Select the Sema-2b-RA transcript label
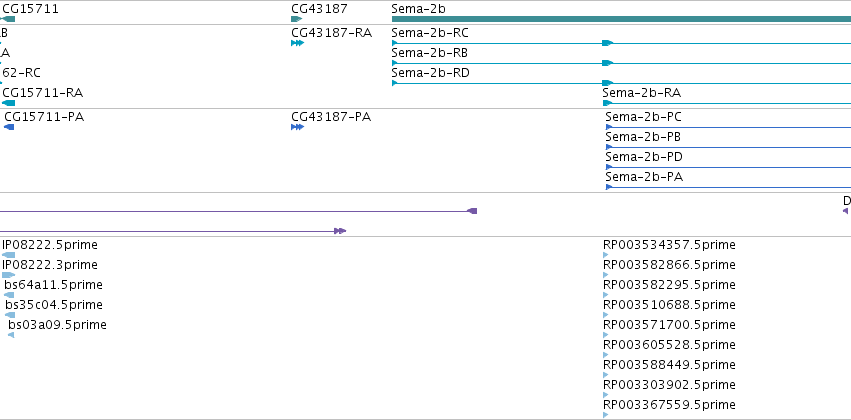The height and width of the screenshot is (420, 851). 642,93
